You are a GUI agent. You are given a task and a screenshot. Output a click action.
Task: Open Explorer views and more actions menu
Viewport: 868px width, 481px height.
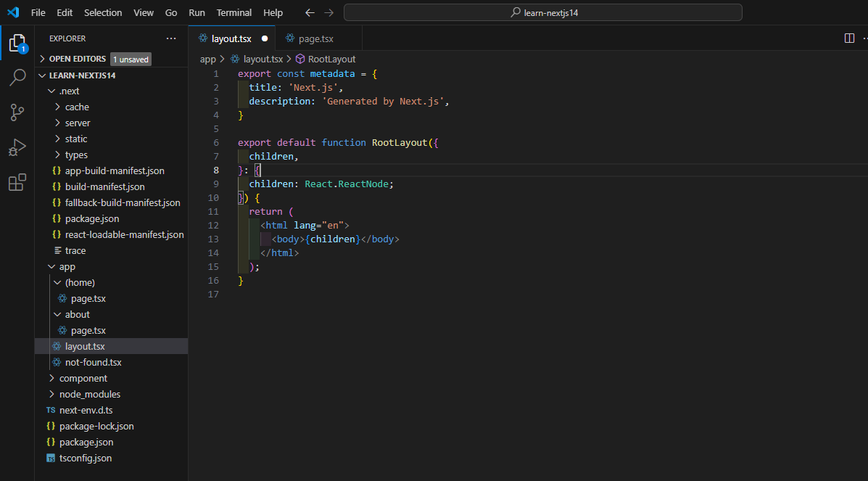tap(171, 38)
